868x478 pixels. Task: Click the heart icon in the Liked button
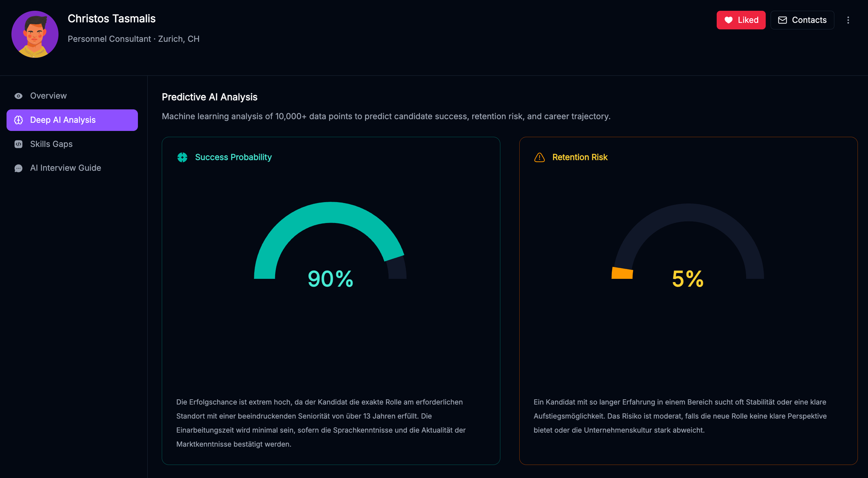pos(728,20)
